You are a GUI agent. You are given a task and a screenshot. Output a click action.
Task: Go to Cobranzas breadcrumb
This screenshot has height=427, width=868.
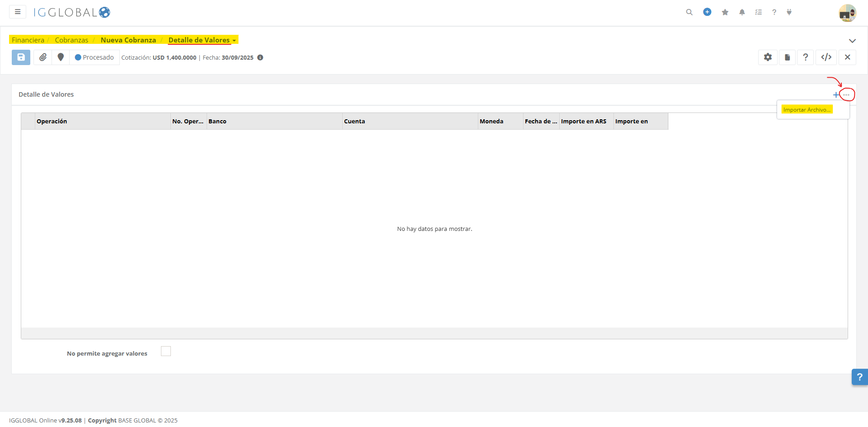tap(71, 40)
